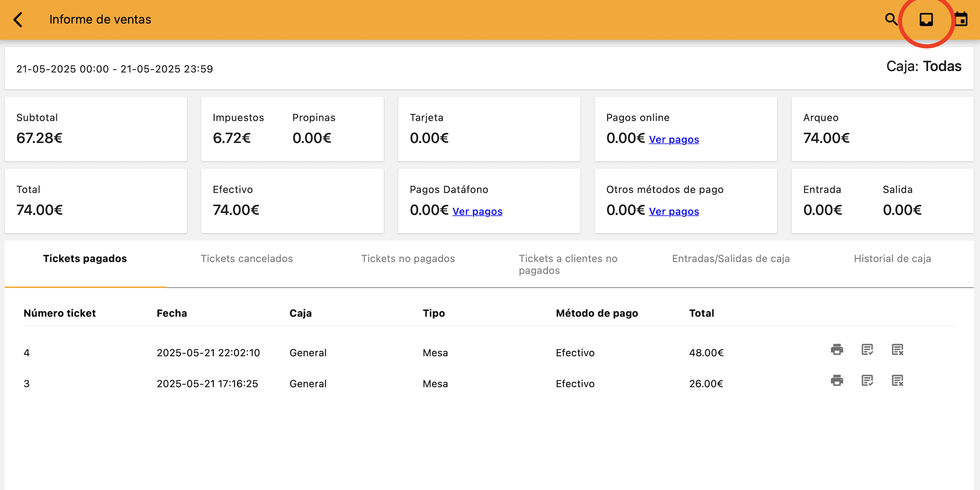The image size is (980, 490).
Task: Click the validate-ticket icon for ticket 4
Action: pos(867,350)
